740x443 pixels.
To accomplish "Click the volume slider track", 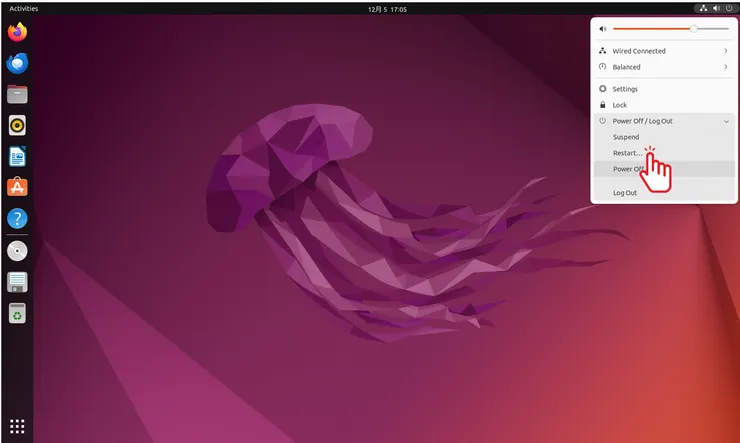I will click(655, 29).
